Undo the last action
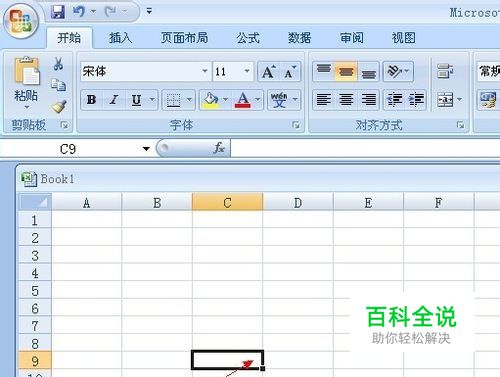The width and height of the screenshot is (500, 377). (79, 12)
